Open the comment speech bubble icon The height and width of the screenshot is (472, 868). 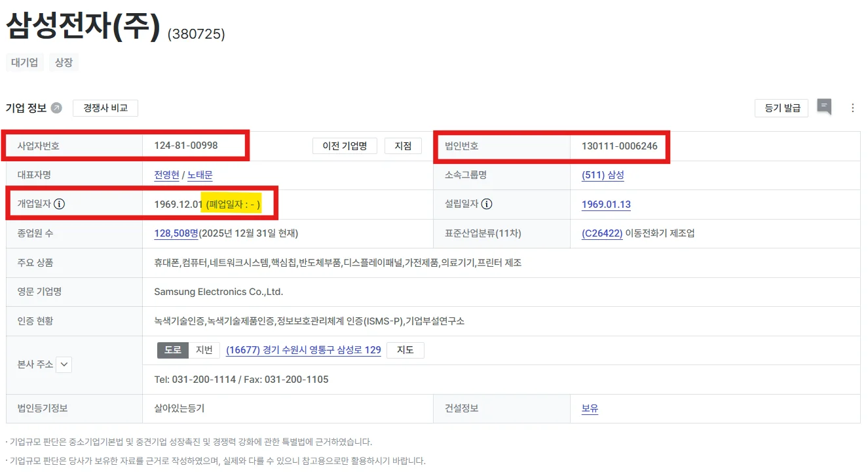tap(824, 107)
